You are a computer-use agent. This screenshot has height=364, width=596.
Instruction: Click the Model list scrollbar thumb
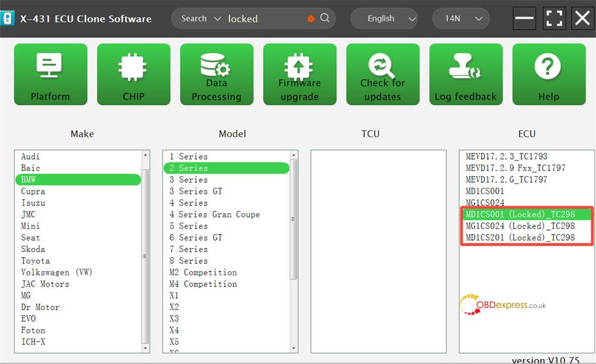293,219
